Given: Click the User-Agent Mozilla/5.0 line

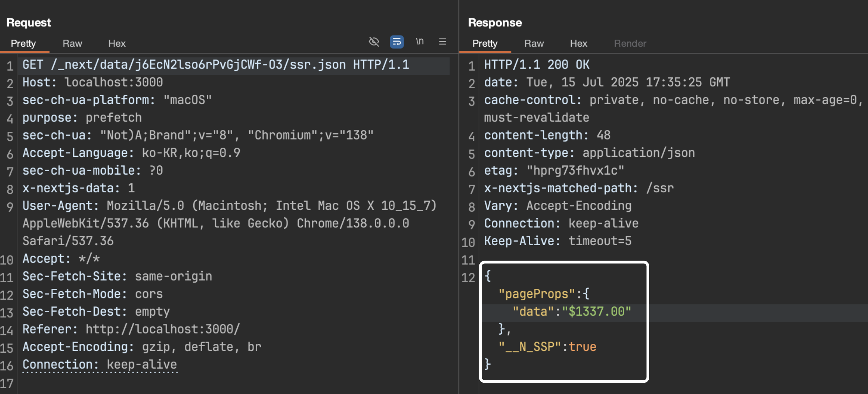Looking at the screenshot, I should (230, 206).
